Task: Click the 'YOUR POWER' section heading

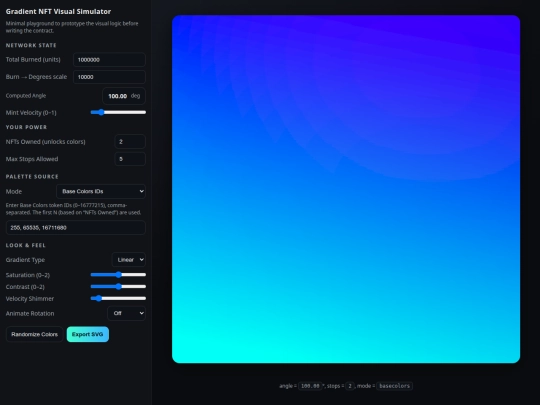Action: coord(26,127)
